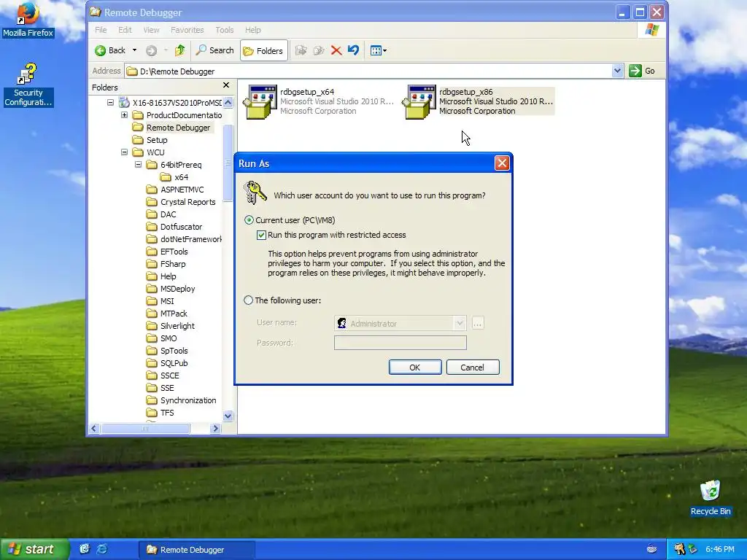Image resolution: width=747 pixels, height=560 pixels.
Task: Open the Help menu
Action: click(253, 30)
